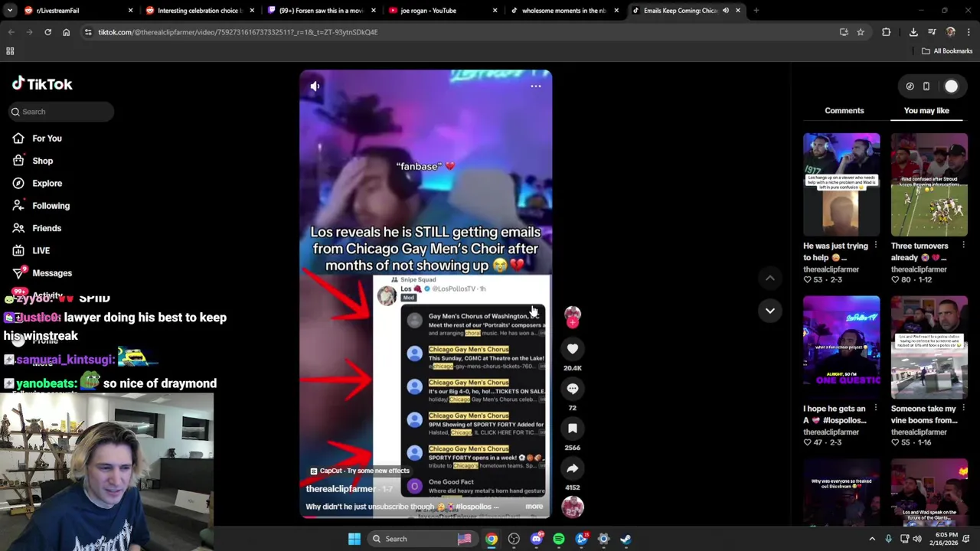This screenshot has height=551, width=980.
Task: Show hidden system tray icons
Action: [x=872, y=539]
